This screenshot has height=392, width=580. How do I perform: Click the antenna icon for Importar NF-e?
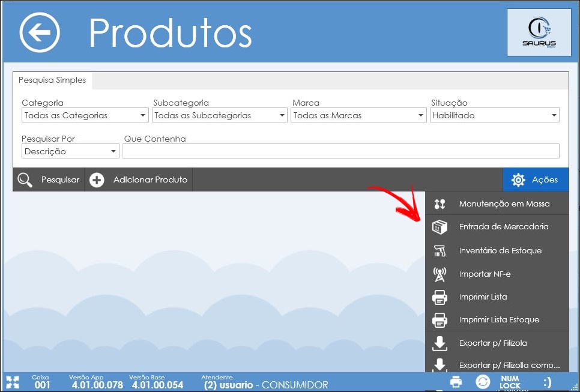(440, 274)
